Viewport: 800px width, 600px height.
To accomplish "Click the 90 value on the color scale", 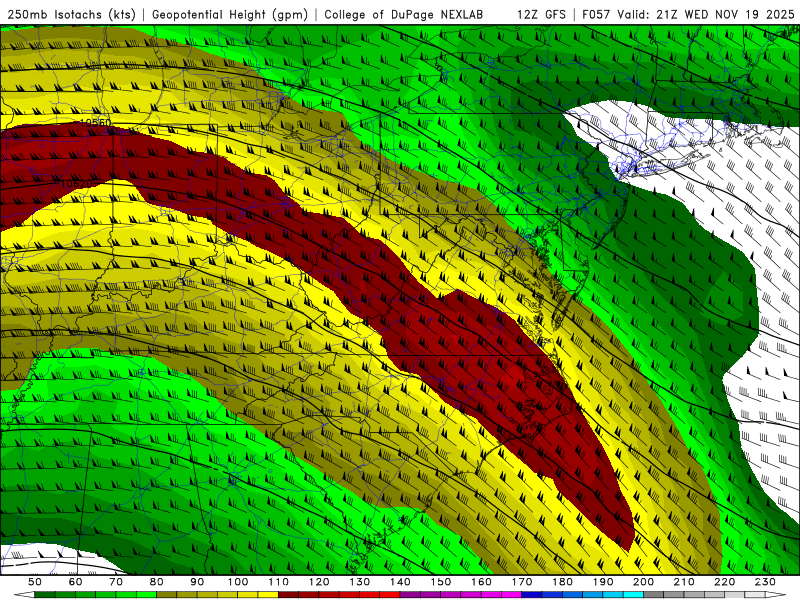I will (197, 582).
